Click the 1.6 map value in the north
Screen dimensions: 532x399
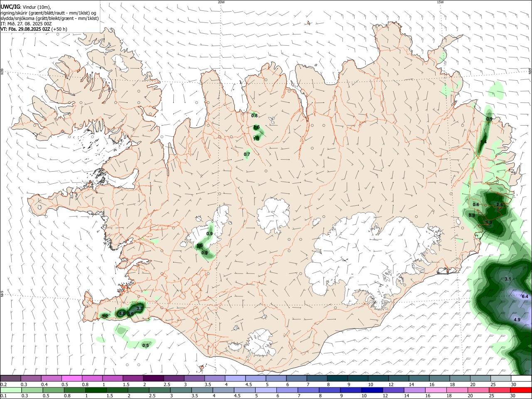point(256,127)
